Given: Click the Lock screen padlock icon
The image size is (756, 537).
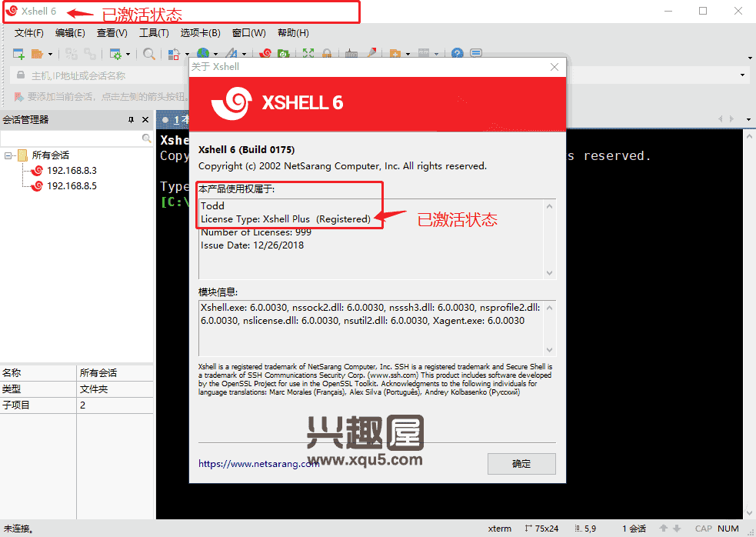Looking at the screenshot, I should (327, 53).
